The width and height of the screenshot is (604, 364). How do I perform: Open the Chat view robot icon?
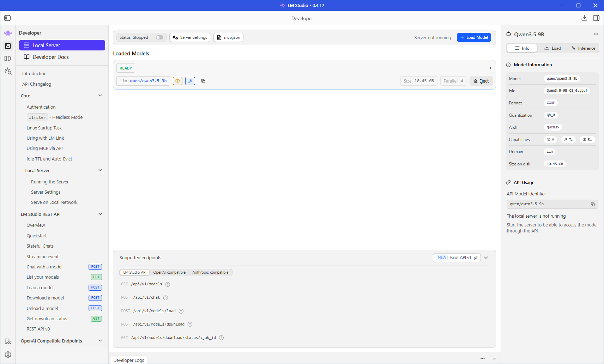(8, 33)
